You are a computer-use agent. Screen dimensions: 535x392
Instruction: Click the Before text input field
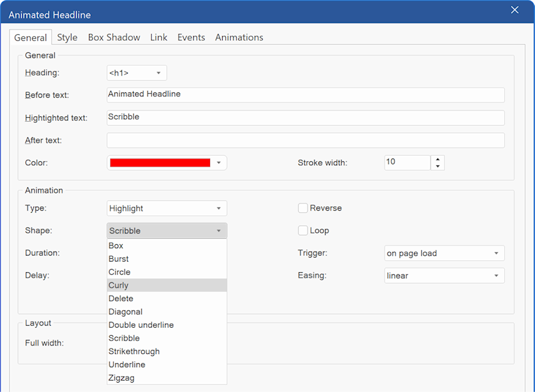point(305,95)
